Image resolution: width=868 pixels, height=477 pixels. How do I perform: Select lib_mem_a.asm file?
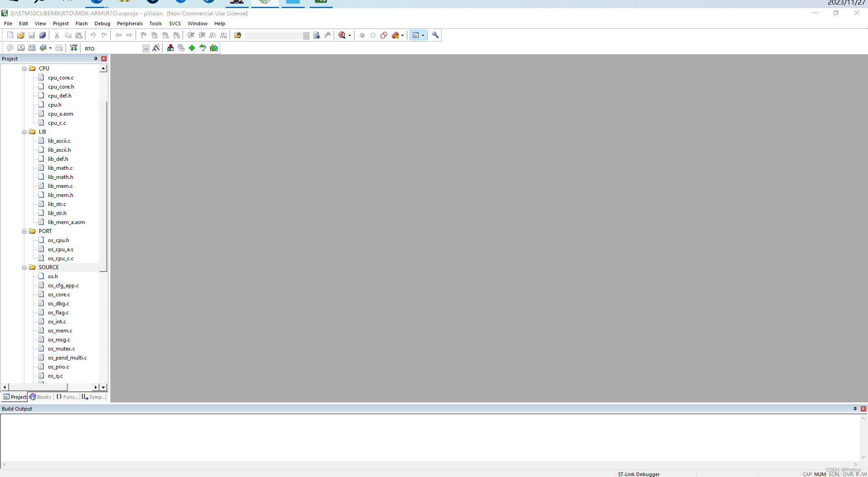click(66, 222)
